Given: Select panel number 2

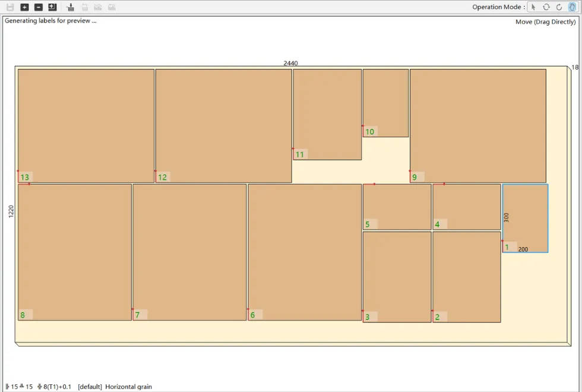Looking at the screenshot, I should coord(467,277).
